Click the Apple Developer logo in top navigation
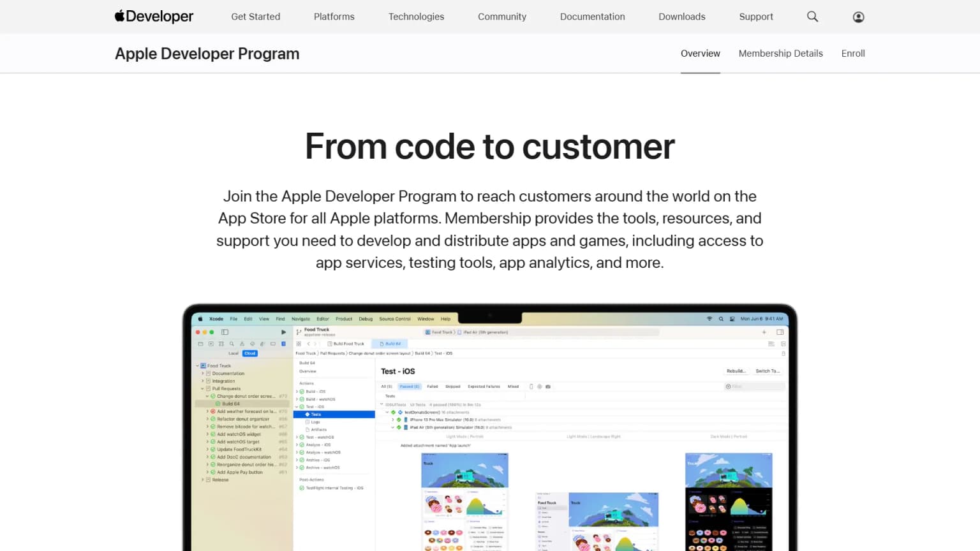980x551 pixels. 154,17
